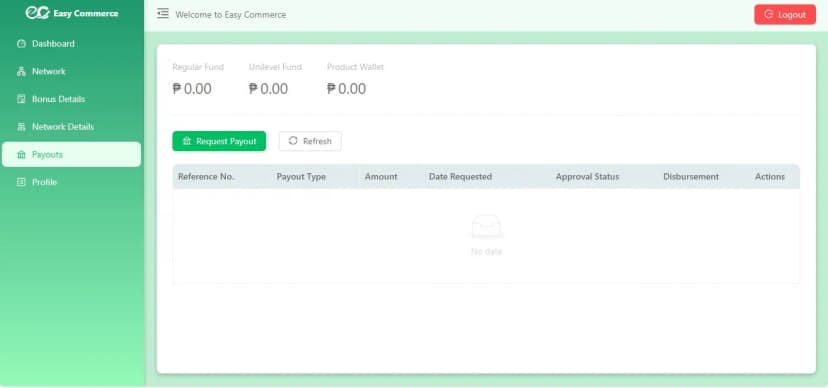828x388 pixels.
Task: Open Dashboard from the sidebar
Action: pyautogui.click(x=71, y=44)
